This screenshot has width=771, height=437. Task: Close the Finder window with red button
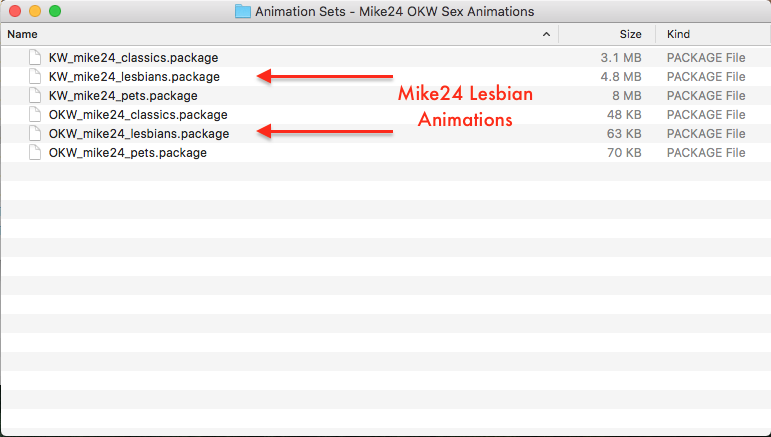pos(15,11)
